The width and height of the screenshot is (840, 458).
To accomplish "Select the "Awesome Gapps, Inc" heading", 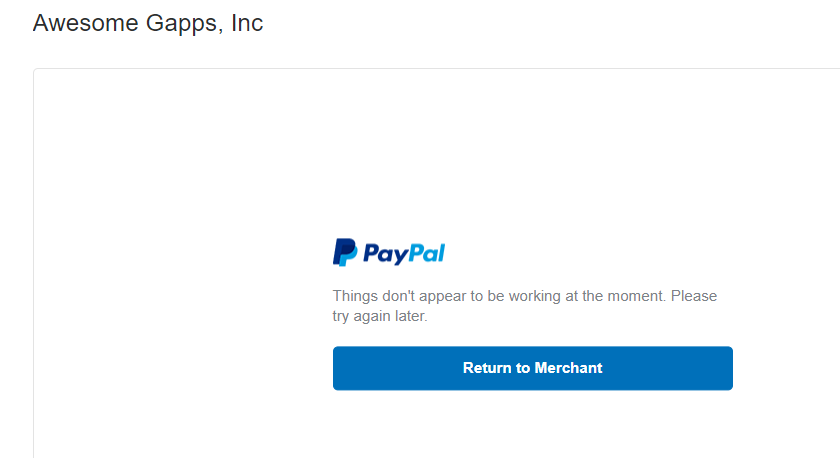I will coord(148,23).
